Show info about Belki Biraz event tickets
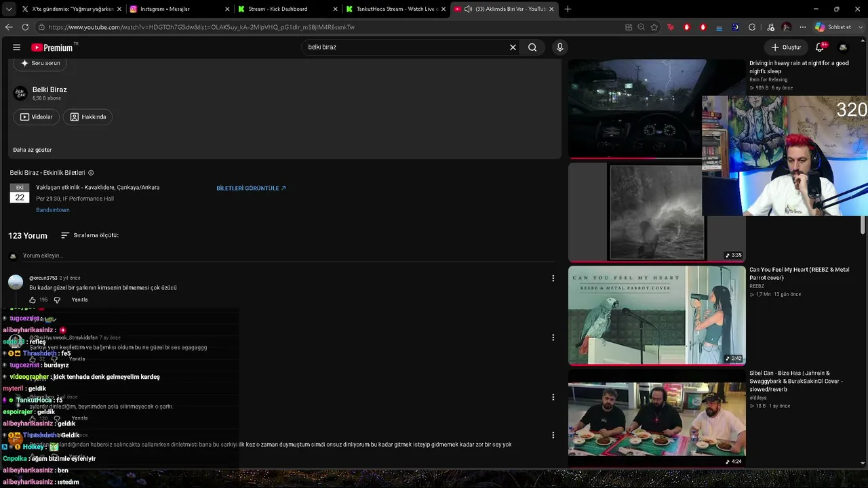 [x=91, y=173]
